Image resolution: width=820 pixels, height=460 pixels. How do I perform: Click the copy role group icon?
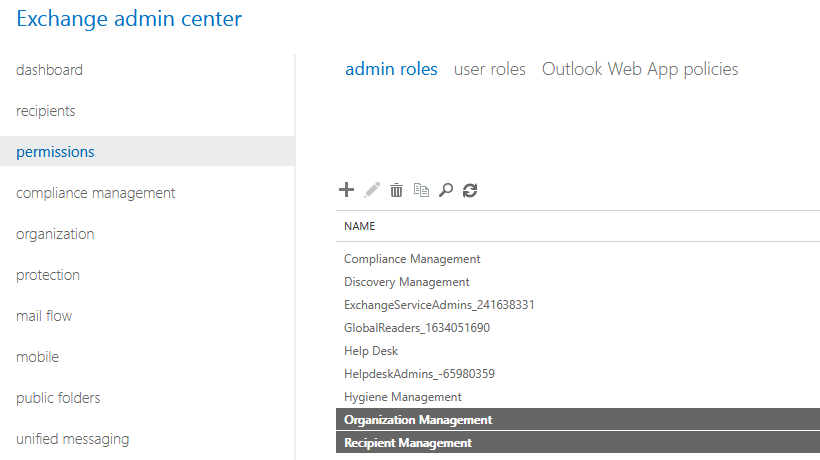tap(421, 190)
